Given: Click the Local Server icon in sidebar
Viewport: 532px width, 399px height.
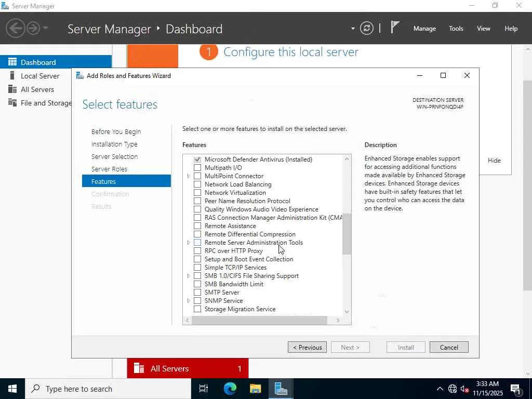Looking at the screenshot, I should click(12, 76).
